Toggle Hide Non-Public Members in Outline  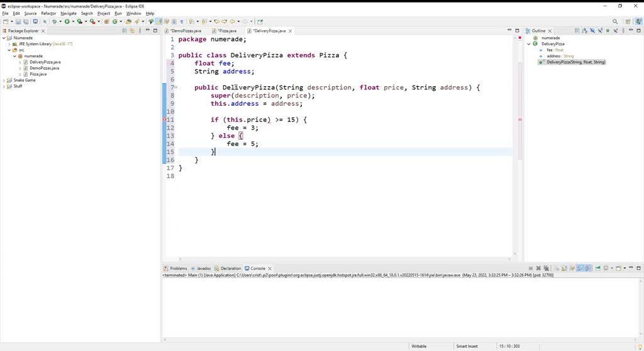pyautogui.click(x=608, y=31)
